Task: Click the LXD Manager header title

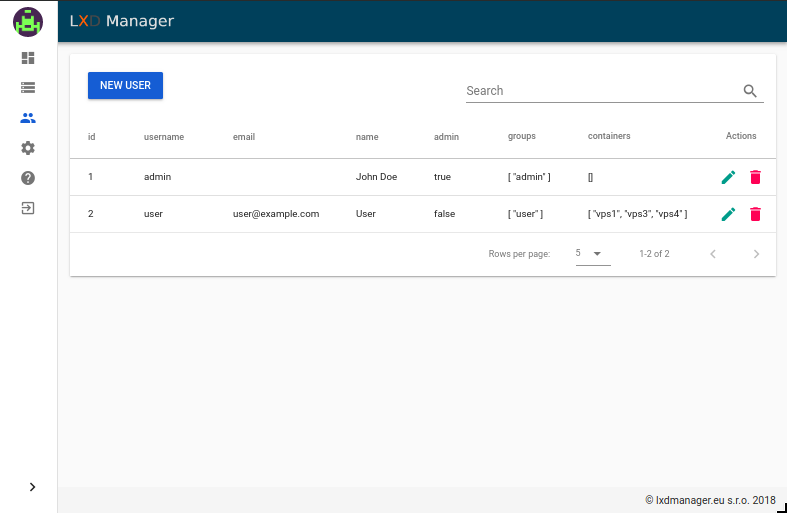Action: click(x=122, y=21)
